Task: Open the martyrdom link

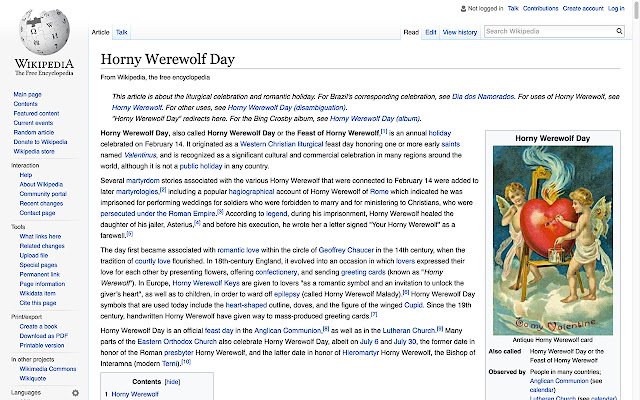Action: 142,180
